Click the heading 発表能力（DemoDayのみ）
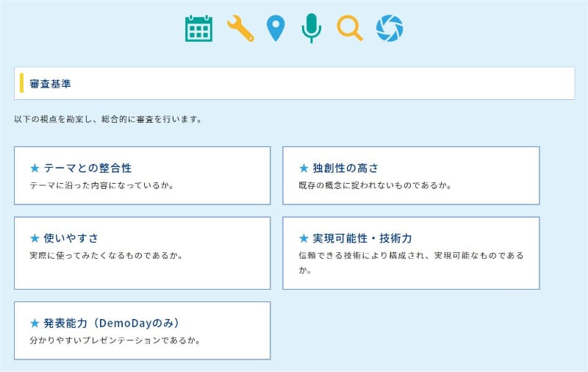The height and width of the screenshot is (372, 588). coord(112,323)
